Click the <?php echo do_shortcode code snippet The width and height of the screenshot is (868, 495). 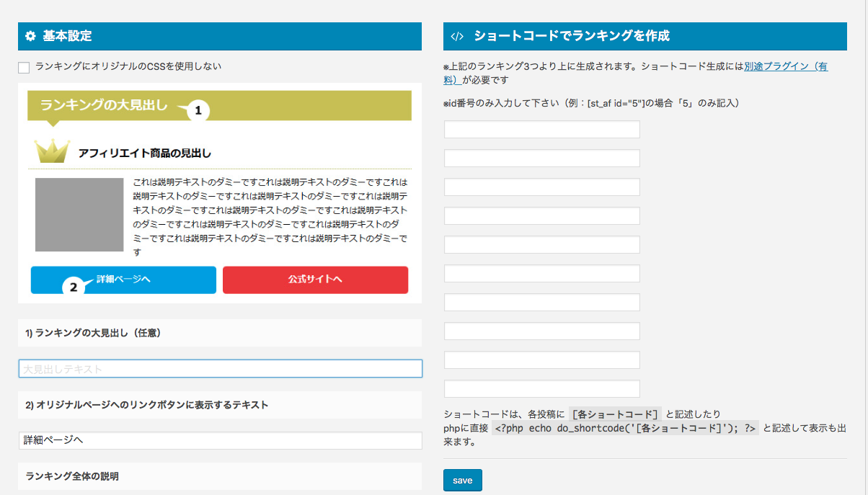pos(626,428)
